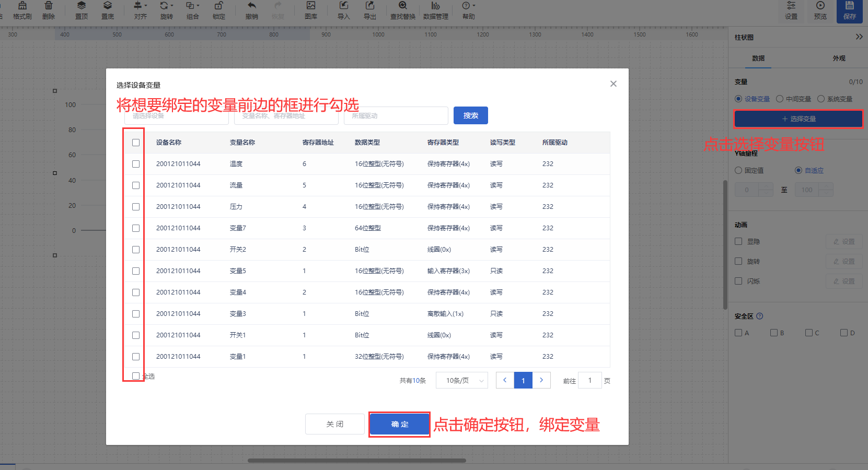This screenshot has height=470, width=868.
Task: Open Settings (设置) in top bar
Action: [x=791, y=10]
